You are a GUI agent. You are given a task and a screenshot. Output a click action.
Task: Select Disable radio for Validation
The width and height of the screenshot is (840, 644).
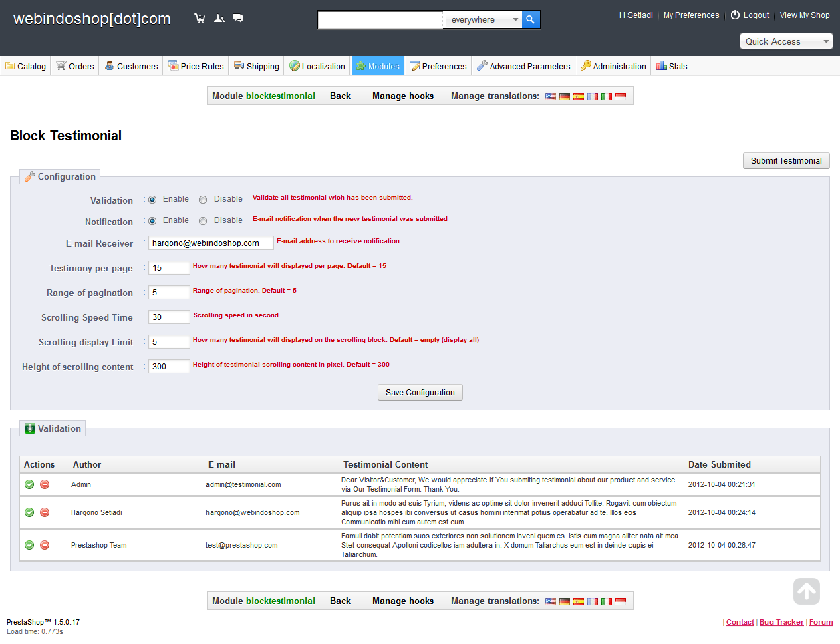click(x=203, y=200)
